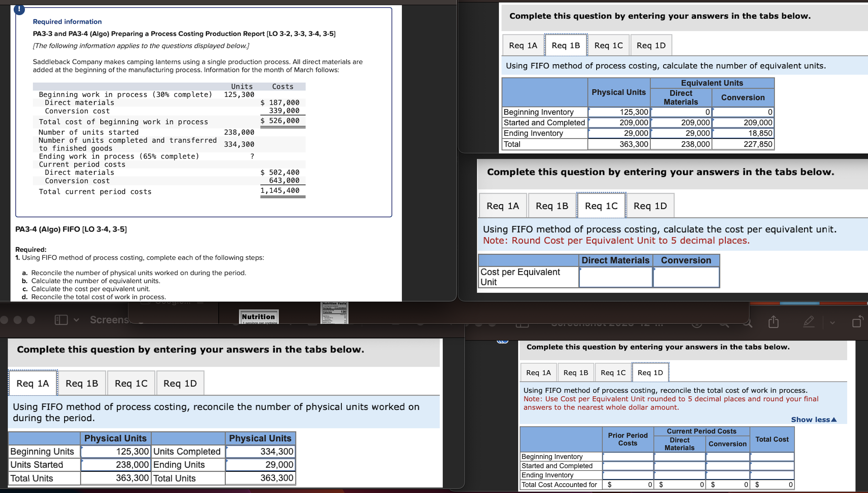This screenshot has width=868, height=493.
Task: Select Req 1A tab in total cost panel
Action: (538, 373)
